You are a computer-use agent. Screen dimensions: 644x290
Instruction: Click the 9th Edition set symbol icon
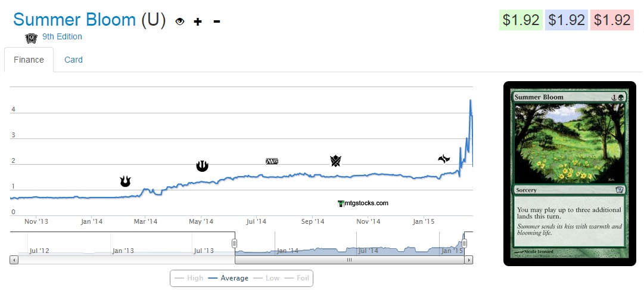31,38
